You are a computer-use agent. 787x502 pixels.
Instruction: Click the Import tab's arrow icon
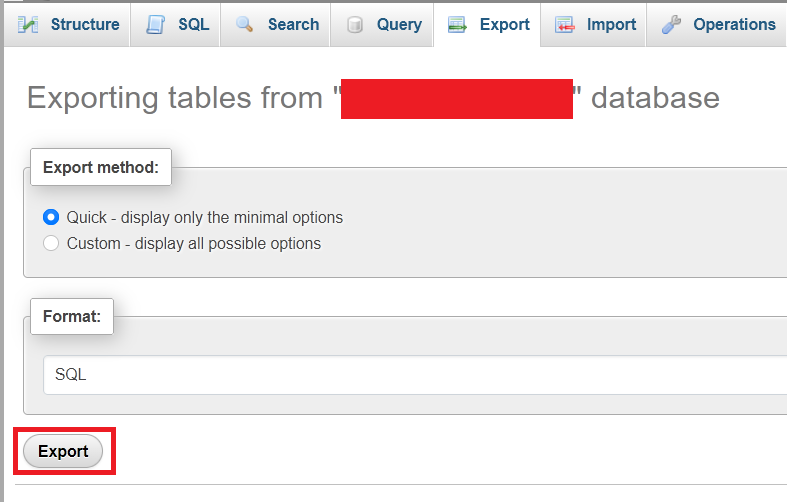point(565,24)
